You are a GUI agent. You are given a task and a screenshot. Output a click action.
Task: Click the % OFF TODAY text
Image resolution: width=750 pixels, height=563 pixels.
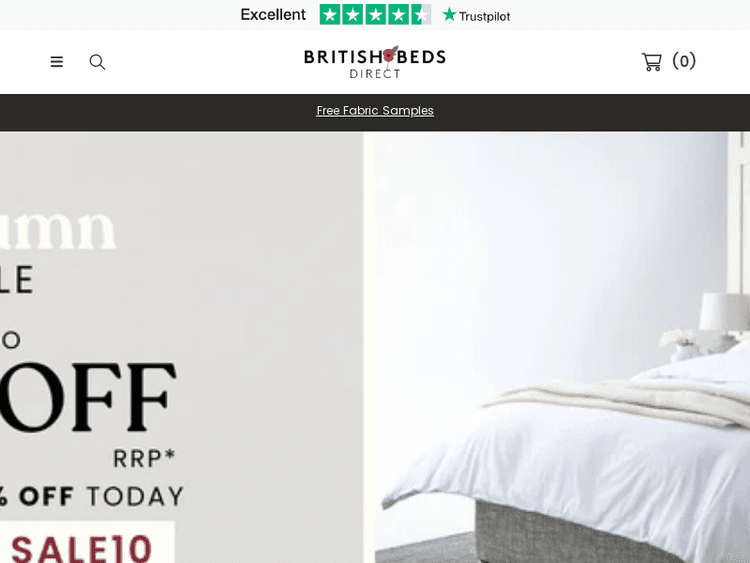click(92, 496)
